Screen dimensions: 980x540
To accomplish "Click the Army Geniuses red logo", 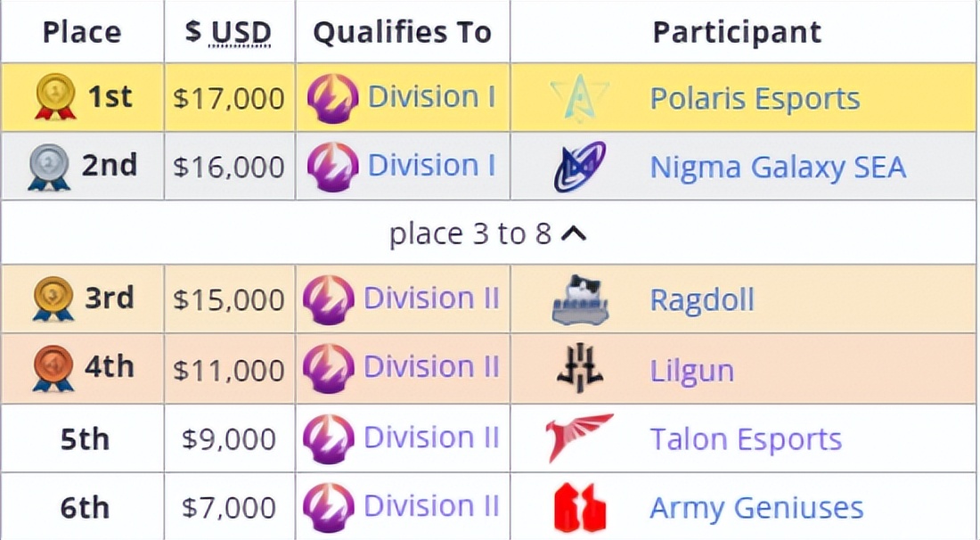I will 579,506.
